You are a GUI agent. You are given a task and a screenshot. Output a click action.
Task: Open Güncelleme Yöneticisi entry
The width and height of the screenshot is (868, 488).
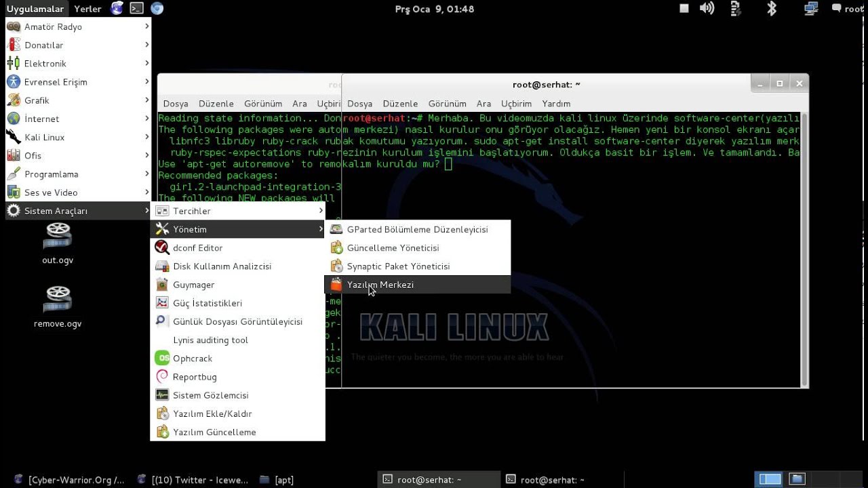418,248
